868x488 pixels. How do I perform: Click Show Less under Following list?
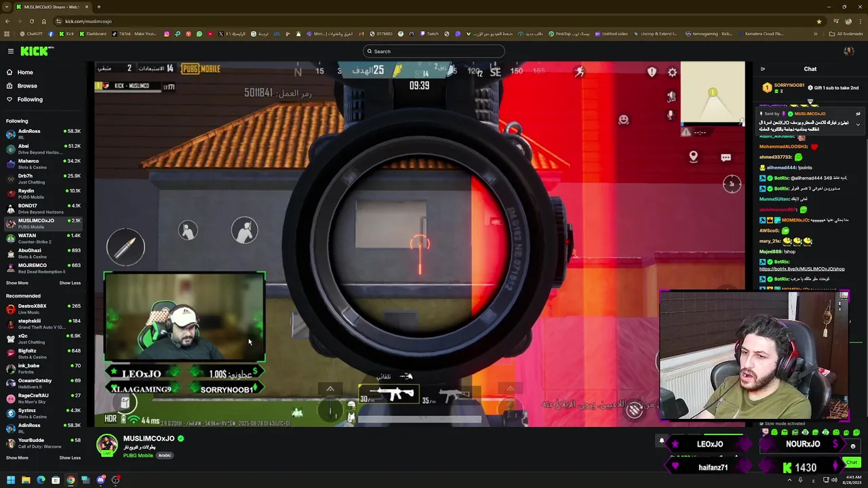(x=70, y=283)
